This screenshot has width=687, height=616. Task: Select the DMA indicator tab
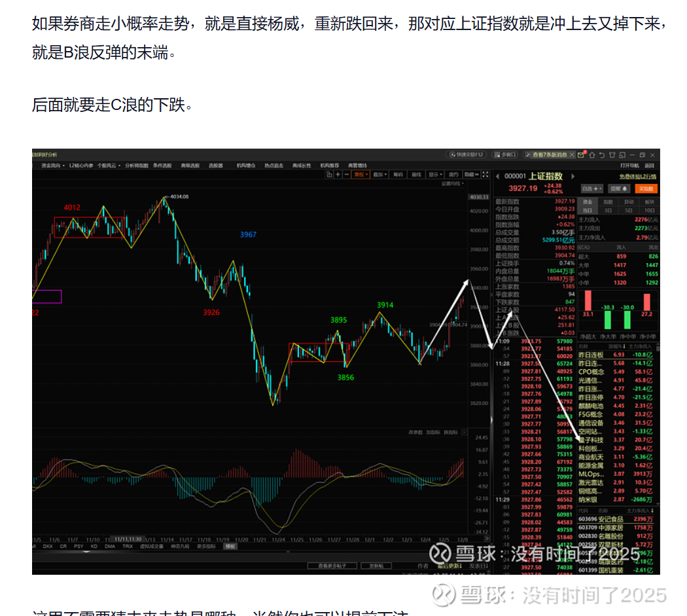110,547
